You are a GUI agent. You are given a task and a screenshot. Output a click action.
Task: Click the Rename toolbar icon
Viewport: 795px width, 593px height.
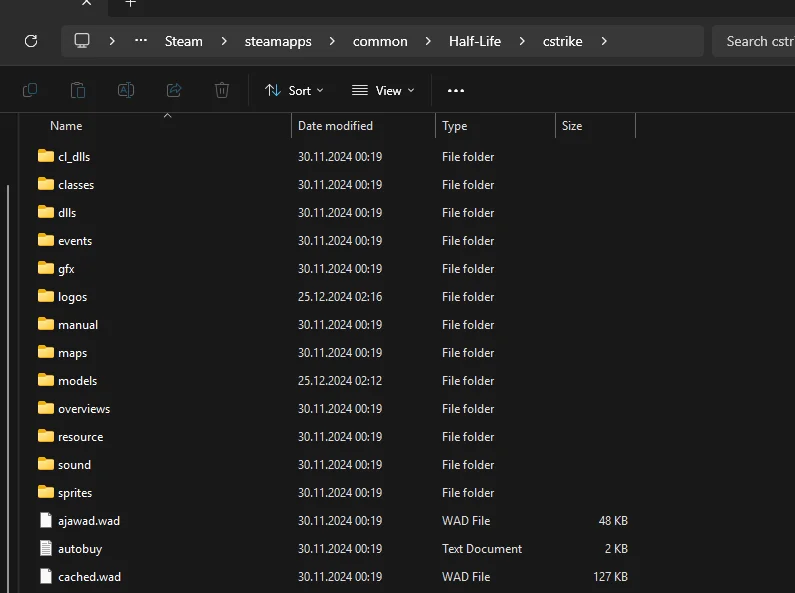[126, 90]
